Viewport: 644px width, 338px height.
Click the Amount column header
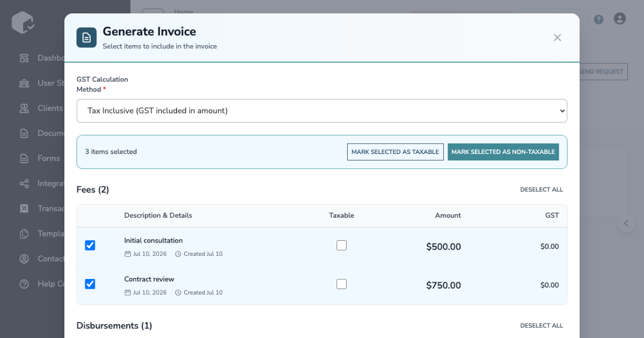point(448,215)
